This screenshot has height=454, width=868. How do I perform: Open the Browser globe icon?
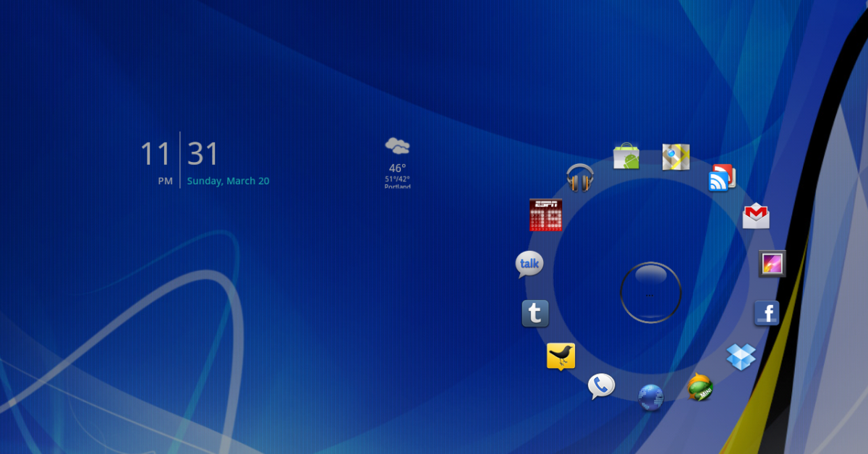tap(650, 397)
